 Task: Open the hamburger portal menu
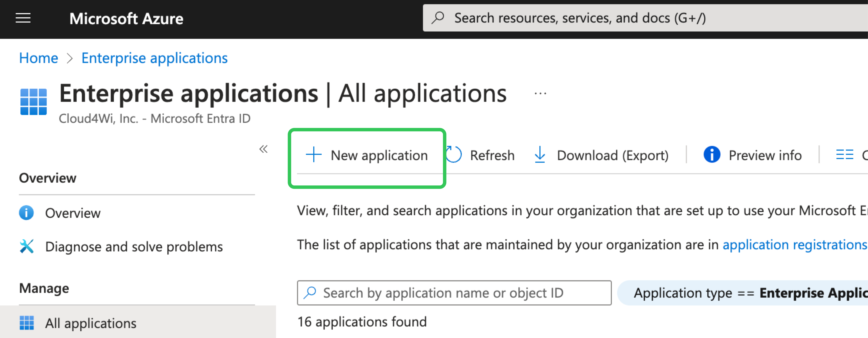click(x=23, y=18)
